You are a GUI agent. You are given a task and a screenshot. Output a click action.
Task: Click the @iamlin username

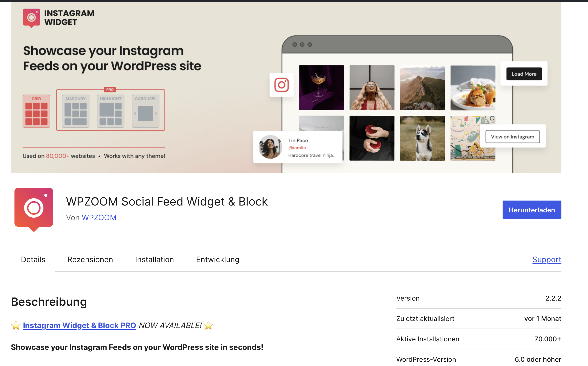(x=297, y=148)
